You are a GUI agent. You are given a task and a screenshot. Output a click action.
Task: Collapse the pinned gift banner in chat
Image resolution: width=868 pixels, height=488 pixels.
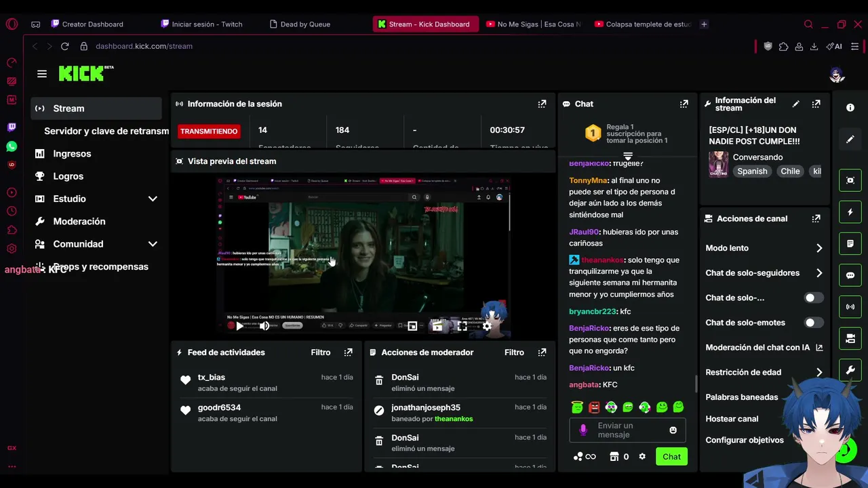coord(628,157)
